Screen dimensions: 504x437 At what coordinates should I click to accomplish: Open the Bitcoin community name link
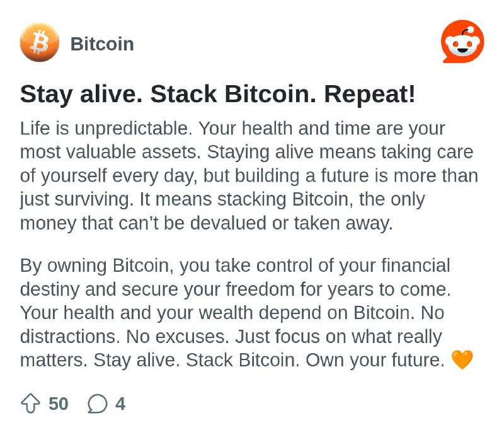[x=102, y=44]
